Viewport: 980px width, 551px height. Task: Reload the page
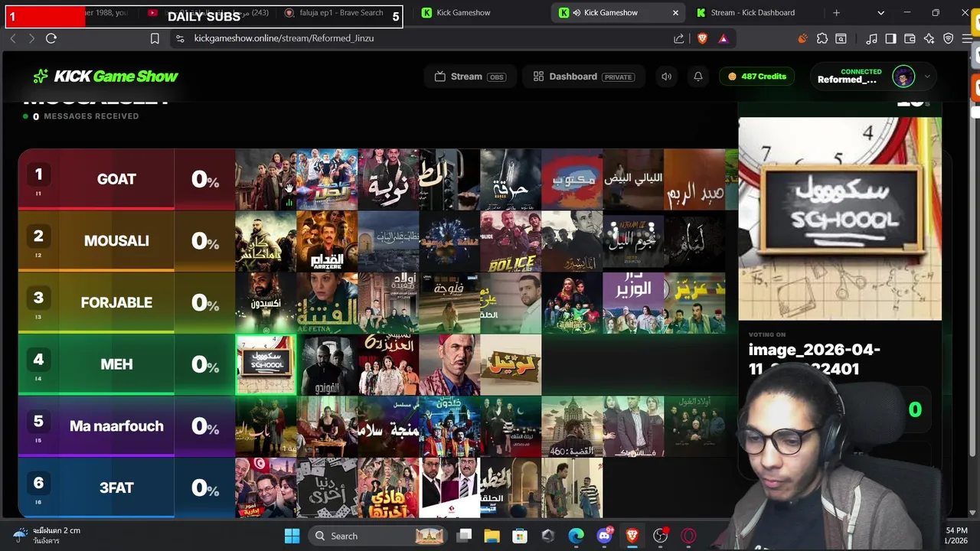[x=51, y=38]
